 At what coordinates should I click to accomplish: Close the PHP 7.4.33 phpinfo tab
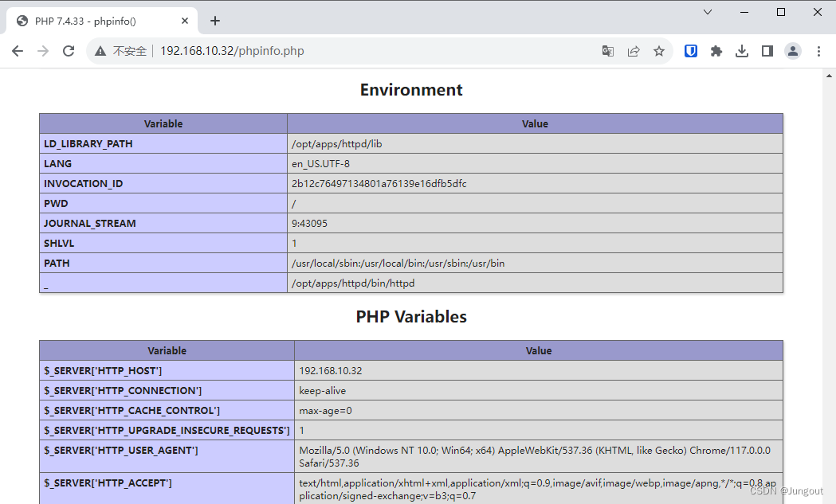point(184,21)
